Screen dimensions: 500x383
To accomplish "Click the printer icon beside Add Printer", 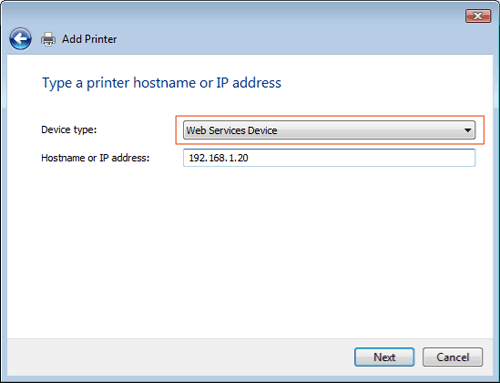I will tap(48, 39).
